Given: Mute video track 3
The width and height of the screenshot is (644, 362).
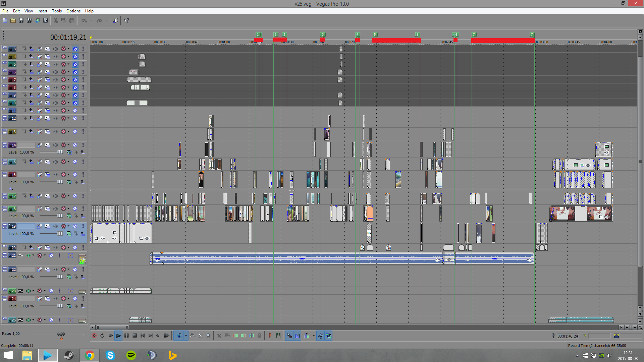Looking at the screenshot, I should click(x=75, y=49).
